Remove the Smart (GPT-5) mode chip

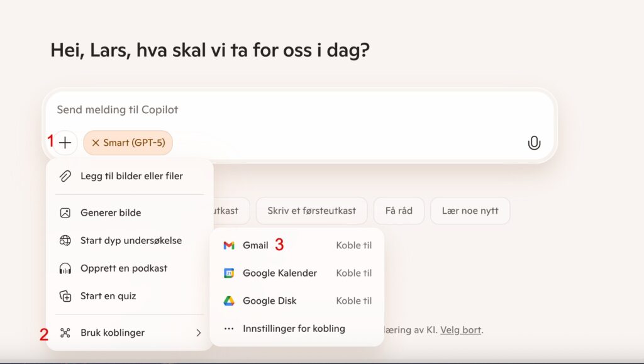click(96, 143)
